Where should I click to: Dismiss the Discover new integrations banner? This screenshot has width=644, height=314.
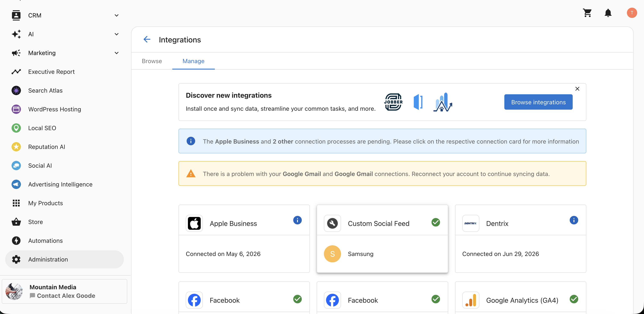click(577, 89)
